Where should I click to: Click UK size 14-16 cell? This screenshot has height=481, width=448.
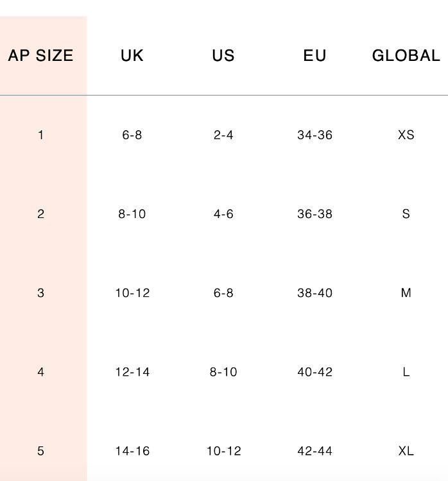[x=132, y=451]
